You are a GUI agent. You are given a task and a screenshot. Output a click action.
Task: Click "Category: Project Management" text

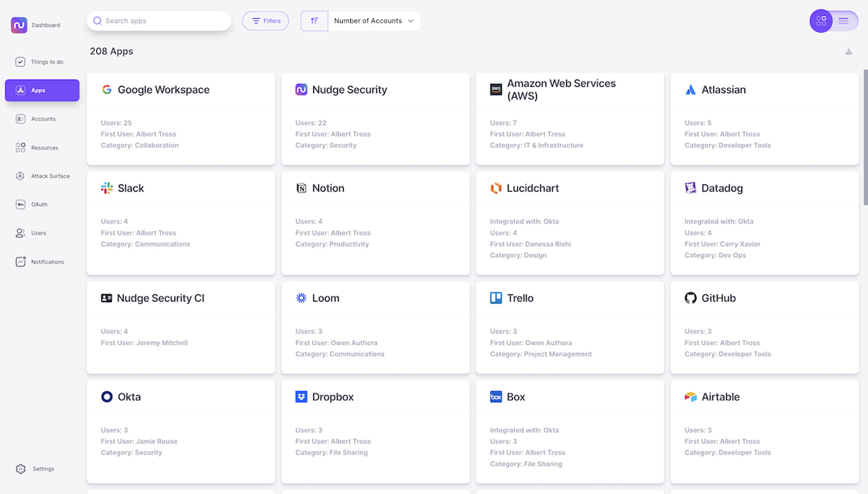541,354
